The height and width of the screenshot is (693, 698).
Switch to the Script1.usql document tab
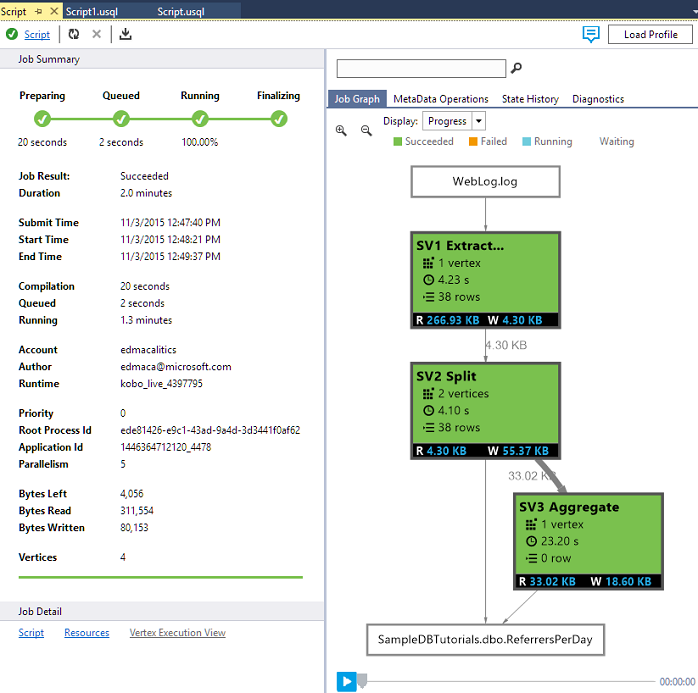click(92, 9)
